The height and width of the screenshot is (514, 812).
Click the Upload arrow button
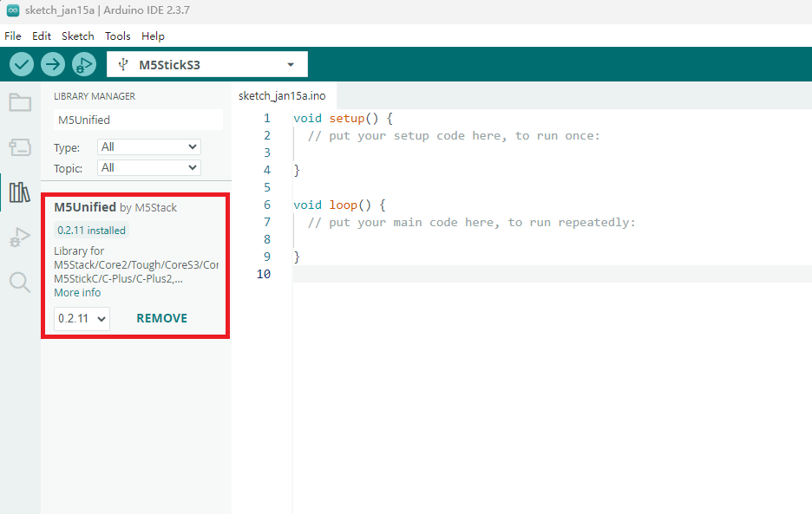tap(53, 64)
